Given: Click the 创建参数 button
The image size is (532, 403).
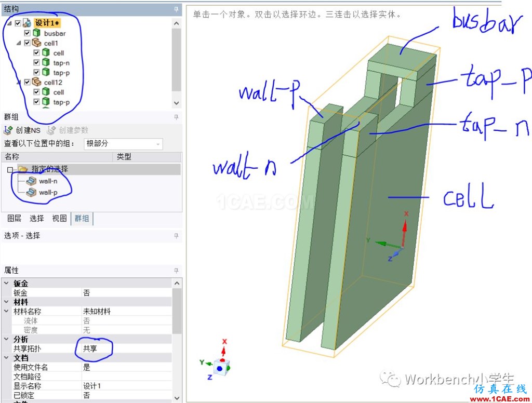Looking at the screenshot, I should pos(68,130).
